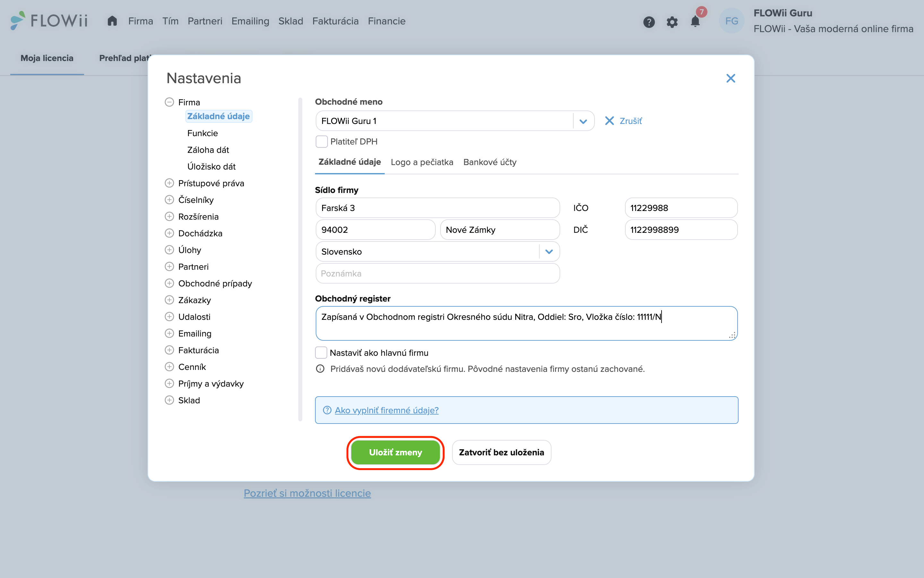Open the home icon in top navigation

[x=112, y=21]
